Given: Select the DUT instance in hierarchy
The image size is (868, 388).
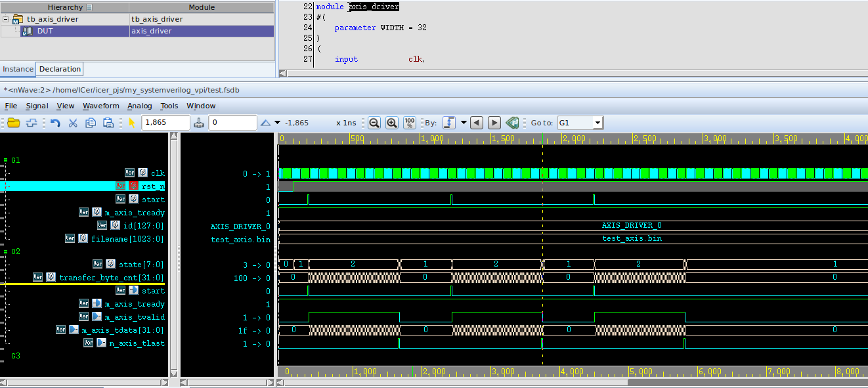Looking at the screenshot, I should [45, 31].
